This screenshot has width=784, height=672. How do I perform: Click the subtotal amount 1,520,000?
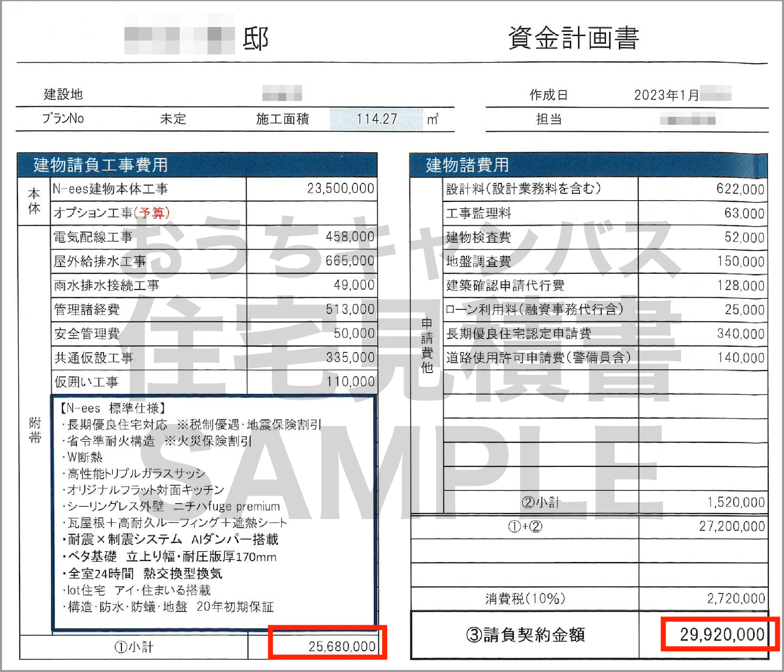click(x=736, y=502)
